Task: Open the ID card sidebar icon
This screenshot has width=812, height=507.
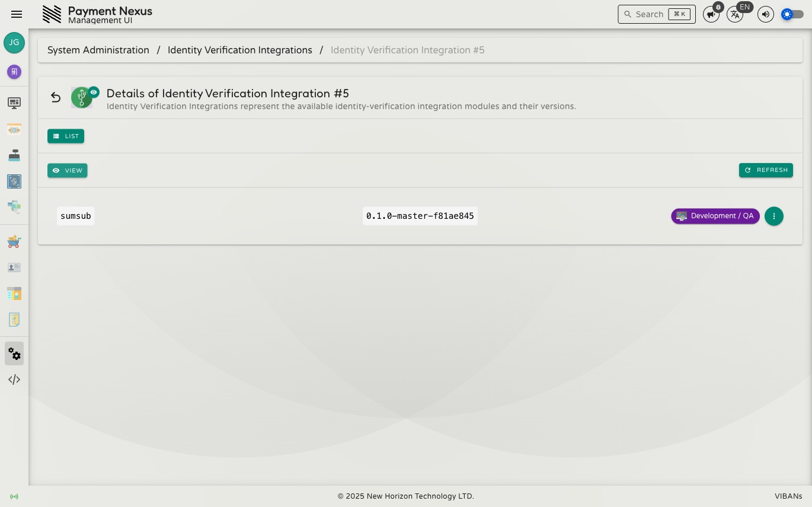Action: (14, 267)
